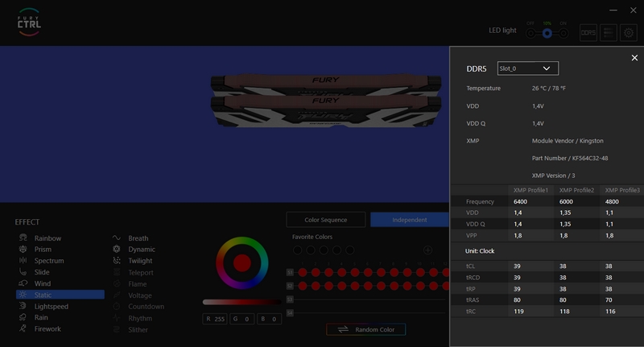Select first LED dot in S1 row
Image resolution: width=644 pixels, height=347 pixels.
tap(303, 272)
